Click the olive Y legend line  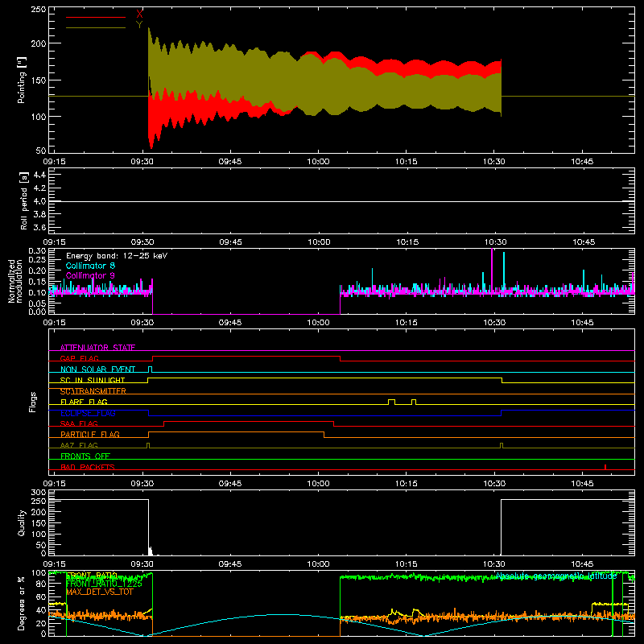click(96, 28)
